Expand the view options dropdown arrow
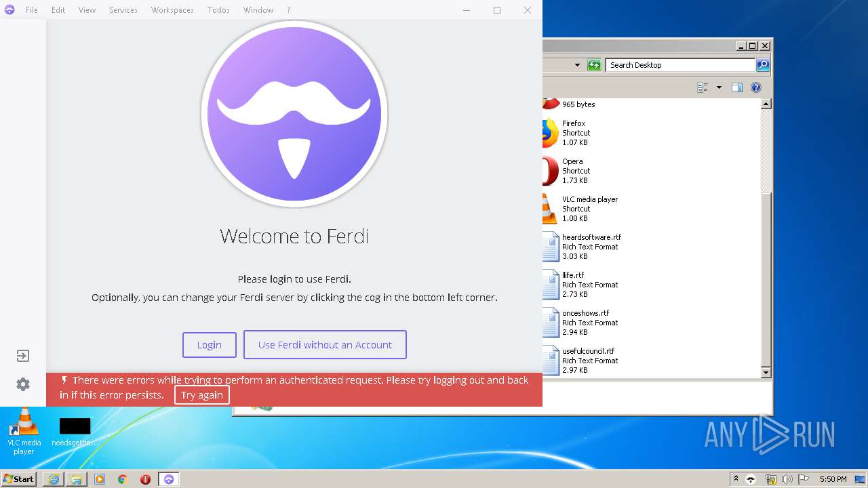 click(718, 87)
